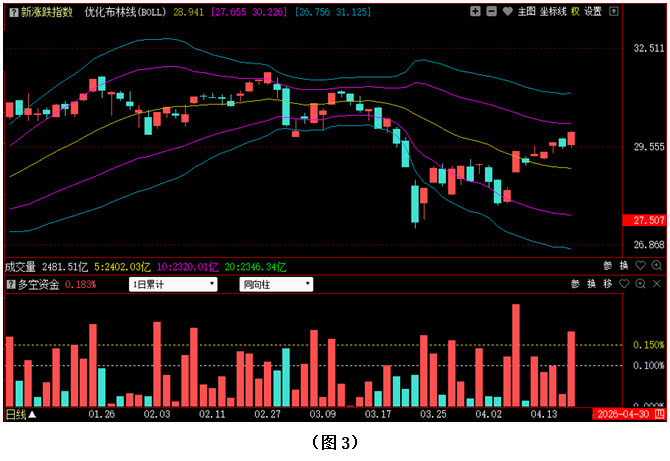
Task: Open the 同向柱 dropdown
Action: [x=276, y=285]
